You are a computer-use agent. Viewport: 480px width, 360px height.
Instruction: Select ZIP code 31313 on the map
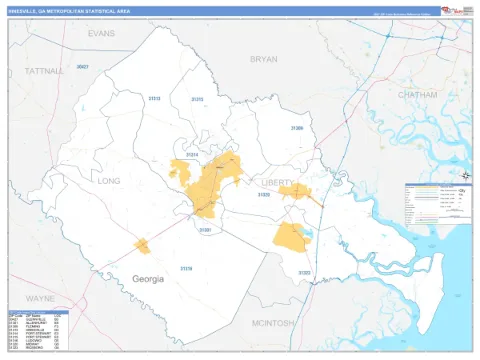pyautogui.click(x=154, y=98)
